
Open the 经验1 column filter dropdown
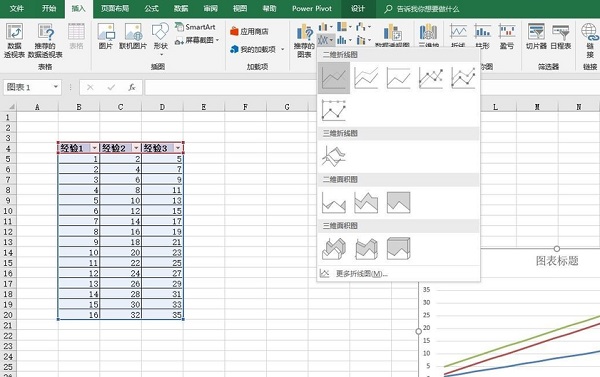[95, 148]
